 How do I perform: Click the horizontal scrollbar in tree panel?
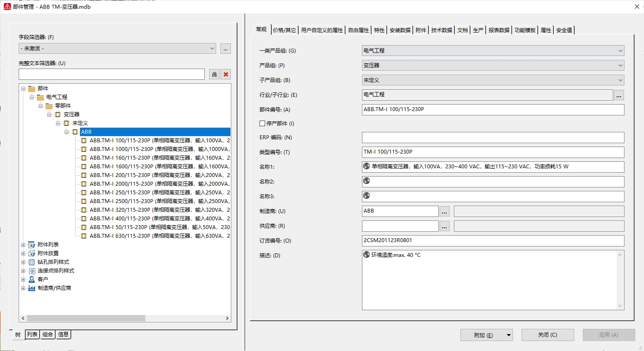(86, 318)
